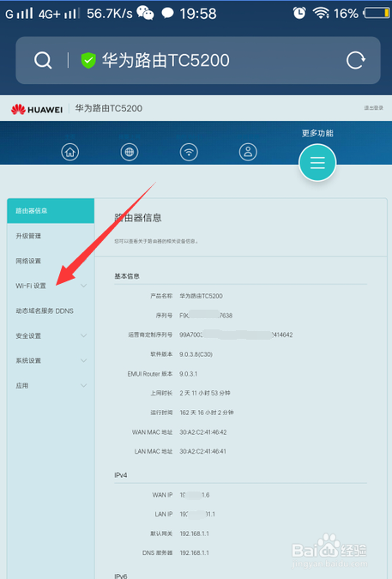Expand the 安全设置 chevron
This screenshot has width=392, height=579.
(x=84, y=335)
